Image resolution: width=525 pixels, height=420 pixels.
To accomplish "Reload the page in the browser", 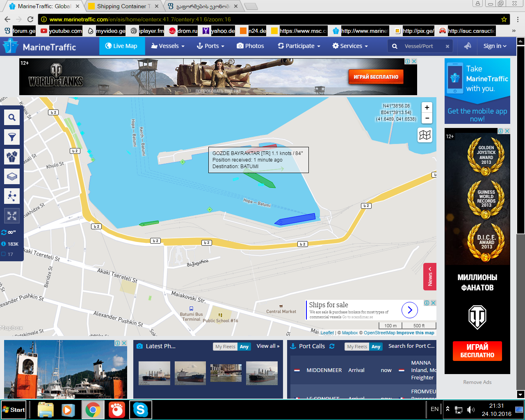I will click(30, 19).
